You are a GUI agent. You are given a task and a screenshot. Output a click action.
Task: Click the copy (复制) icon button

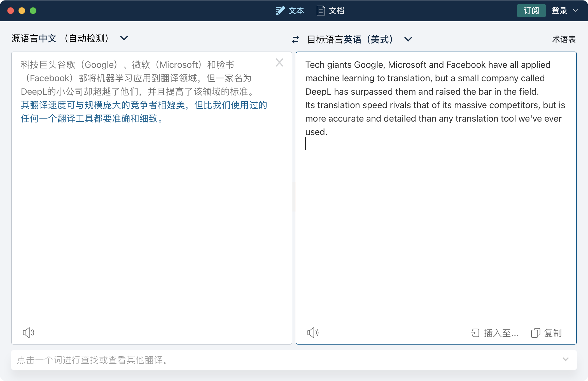[x=535, y=333]
